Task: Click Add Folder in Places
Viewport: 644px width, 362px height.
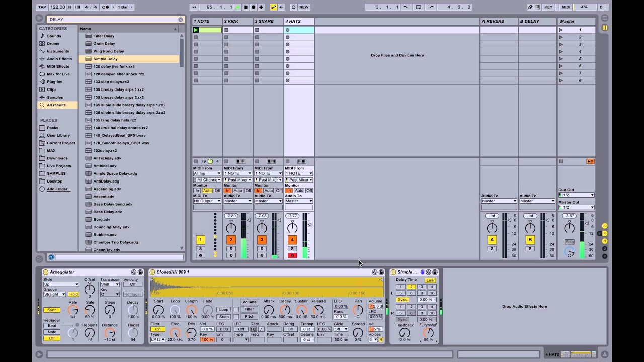Action: click(x=58, y=189)
